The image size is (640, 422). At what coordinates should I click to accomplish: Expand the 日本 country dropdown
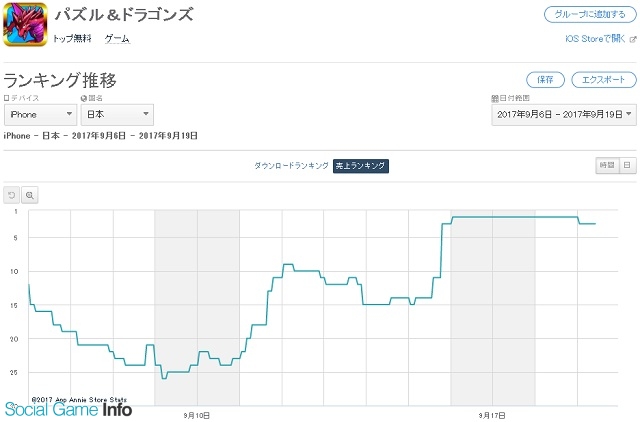click(116, 115)
